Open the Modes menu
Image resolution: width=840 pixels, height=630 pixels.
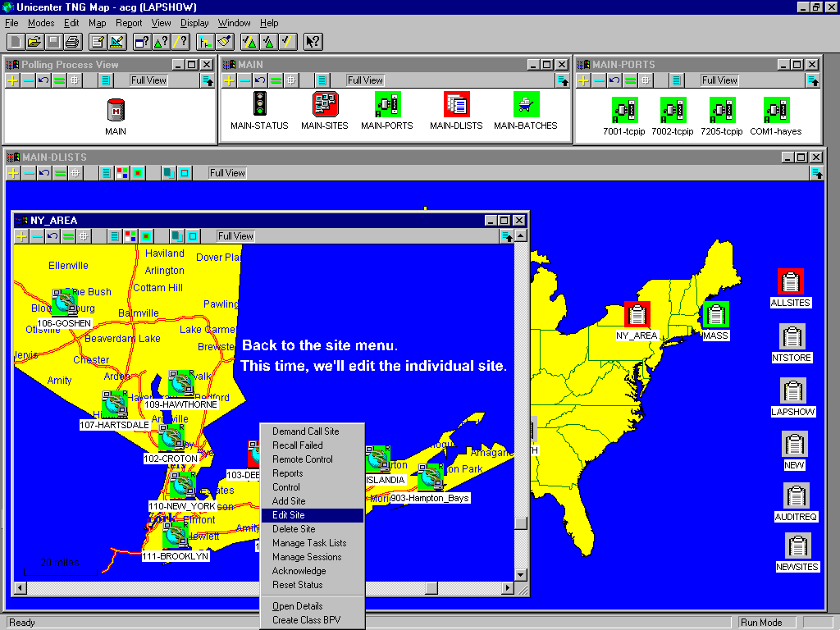coord(41,23)
